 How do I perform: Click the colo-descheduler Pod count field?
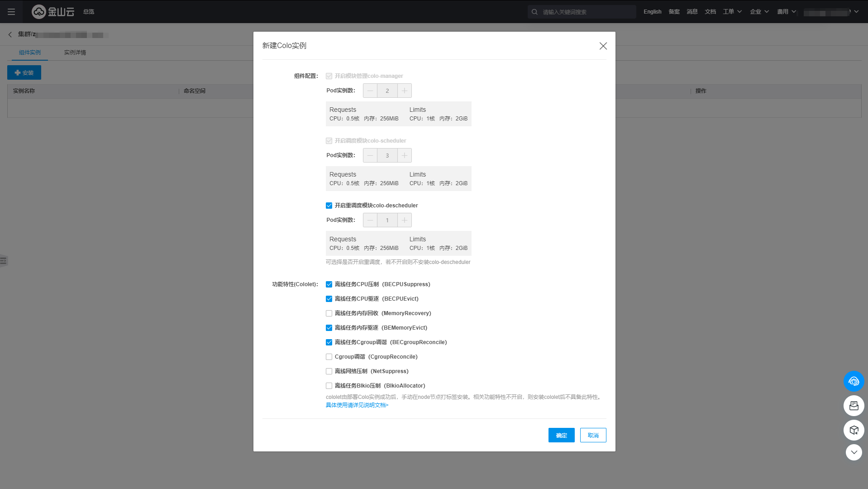tap(387, 220)
